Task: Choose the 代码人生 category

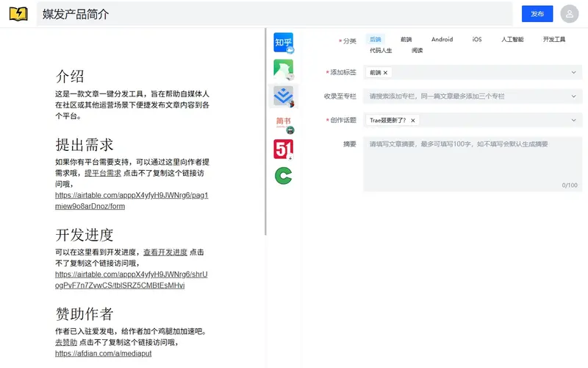Action: click(381, 50)
